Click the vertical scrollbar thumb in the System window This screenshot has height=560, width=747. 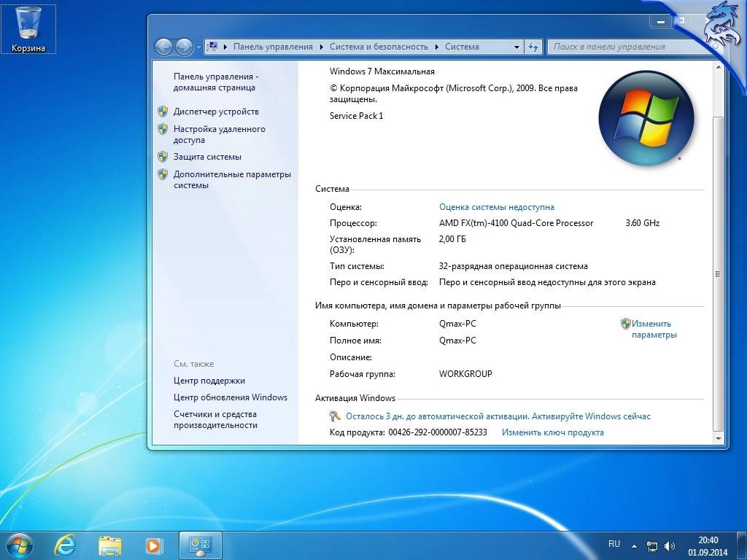pos(719,274)
